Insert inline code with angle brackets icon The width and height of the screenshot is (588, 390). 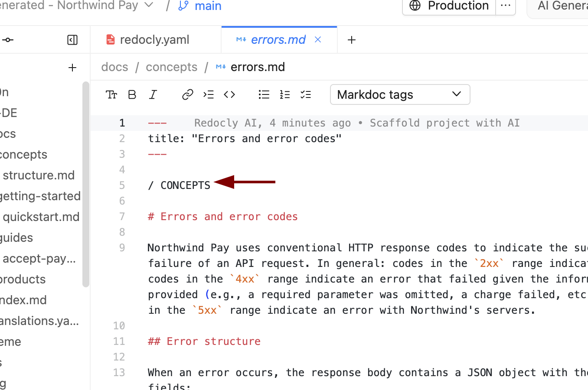click(229, 94)
